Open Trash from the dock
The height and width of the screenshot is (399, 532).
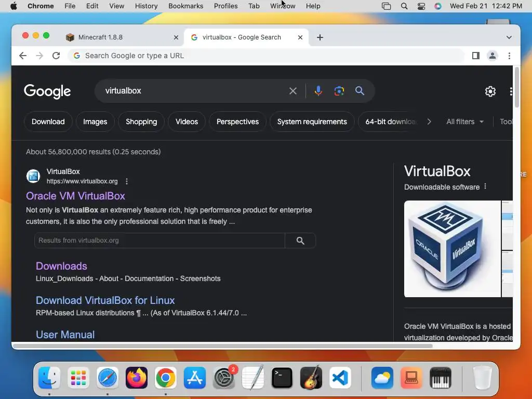(x=482, y=378)
